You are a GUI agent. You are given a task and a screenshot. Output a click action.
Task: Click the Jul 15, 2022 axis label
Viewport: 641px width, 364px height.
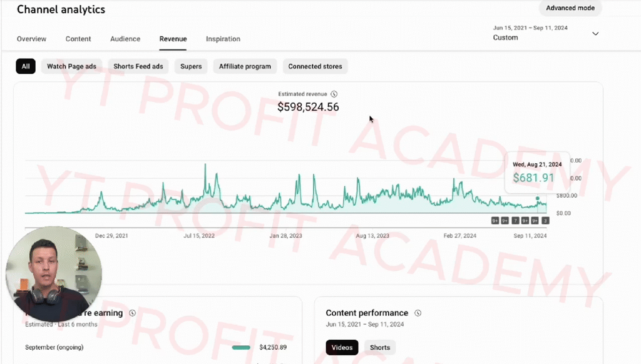pos(199,236)
